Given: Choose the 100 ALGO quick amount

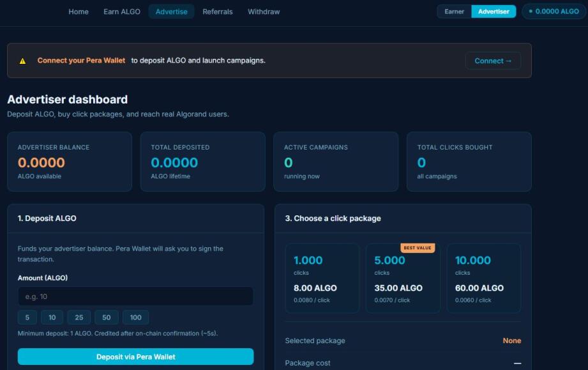Looking at the screenshot, I should pos(136,318).
